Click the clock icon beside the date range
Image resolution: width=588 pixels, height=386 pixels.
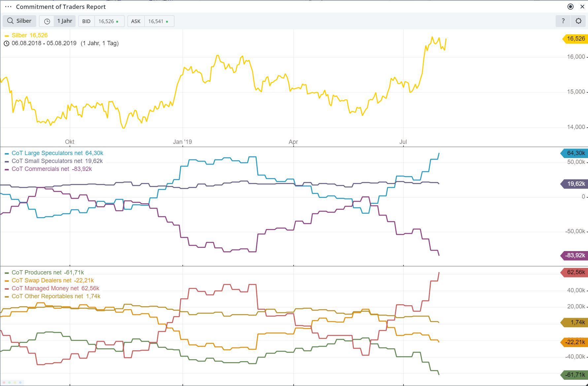[6, 43]
